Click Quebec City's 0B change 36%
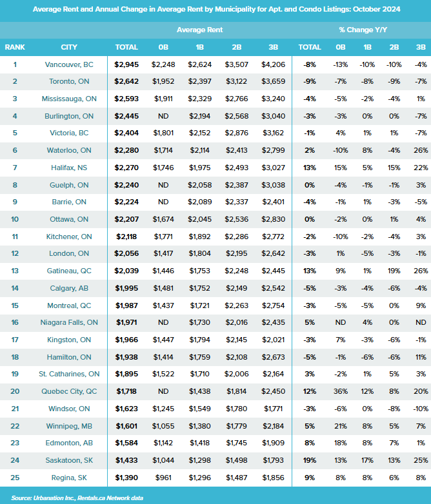This screenshot has width=431, height=504. coord(341,391)
